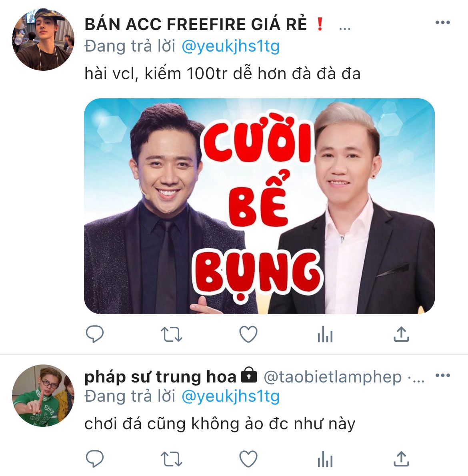Like pháp sư trung hoa's tweet
Screen dimensions: 468x476
(x=248, y=458)
